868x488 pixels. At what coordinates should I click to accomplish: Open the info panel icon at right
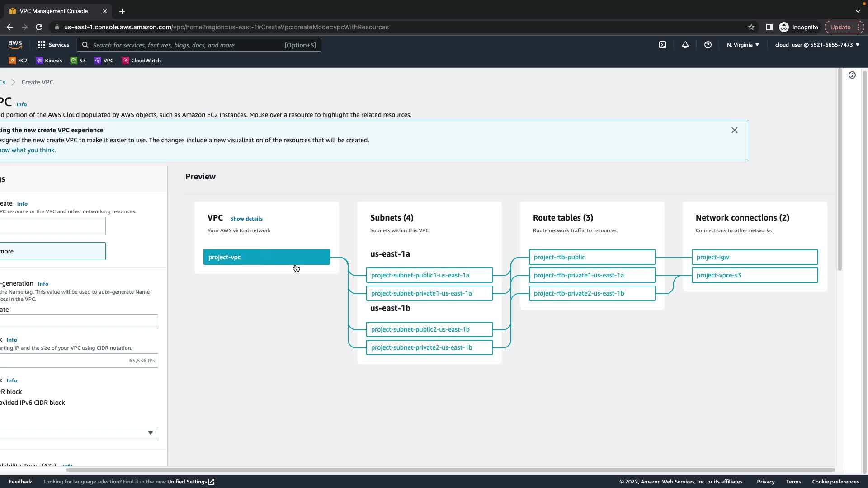(x=852, y=75)
